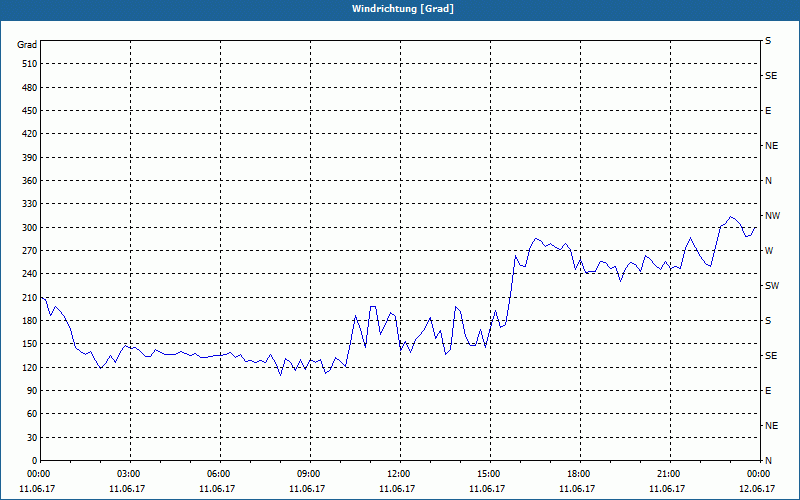Choose the 240 y-axis label
This screenshot has height=500, width=800.
tap(30, 274)
